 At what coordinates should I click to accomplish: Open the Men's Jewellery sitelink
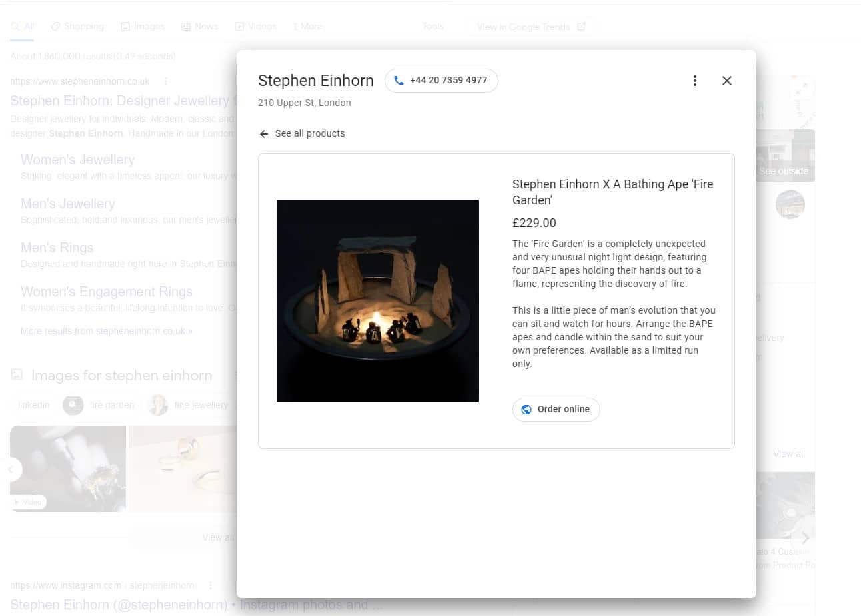[68, 204]
